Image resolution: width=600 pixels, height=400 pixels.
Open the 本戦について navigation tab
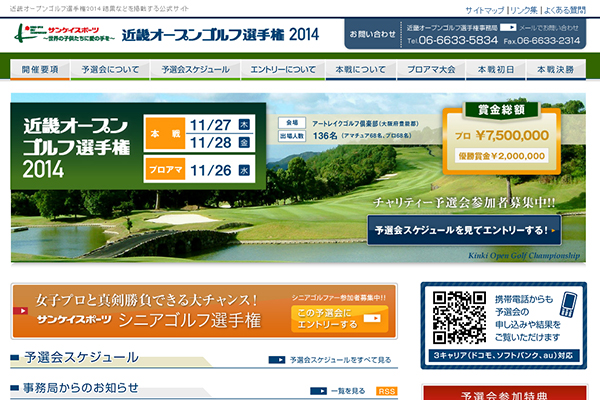(360, 70)
